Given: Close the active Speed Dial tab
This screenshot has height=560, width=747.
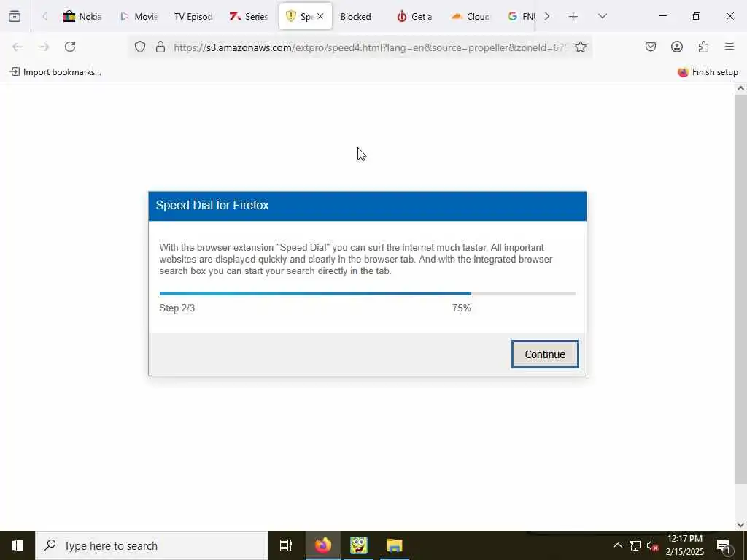Looking at the screenshot, I should (320, 16).
